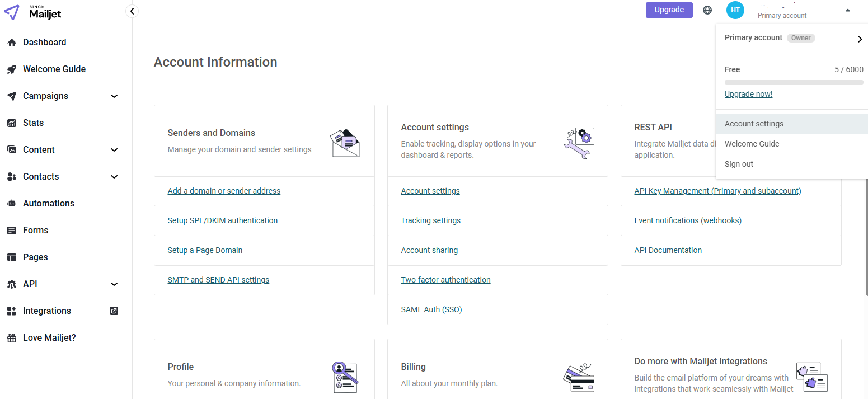This screenshot has height=399, width=868.
Task: Click the Mailjet logo icon
Action: click(x=11, y=12)
